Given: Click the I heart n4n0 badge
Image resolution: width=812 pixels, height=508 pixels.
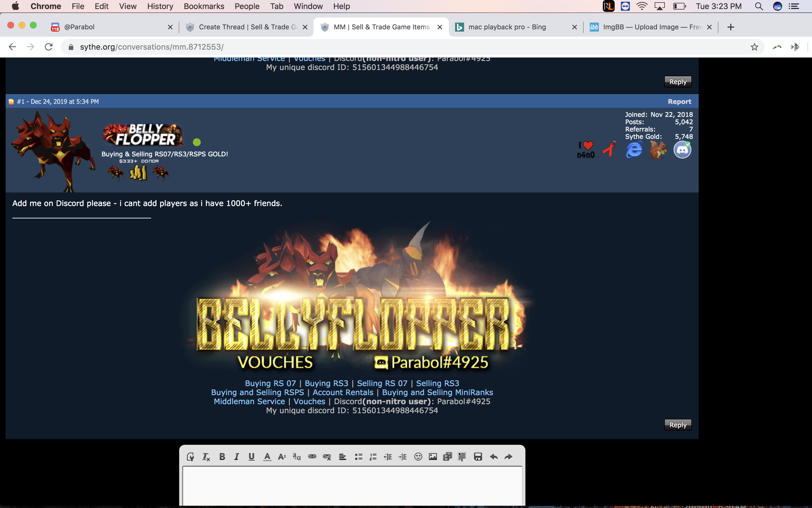Looking at the screenshot, I should click(586, 150).
